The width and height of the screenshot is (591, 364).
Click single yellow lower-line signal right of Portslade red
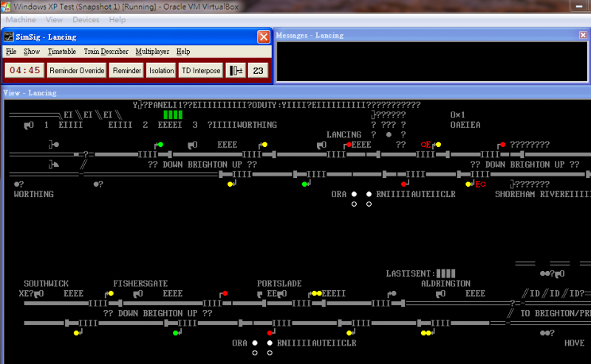point(349,333)
